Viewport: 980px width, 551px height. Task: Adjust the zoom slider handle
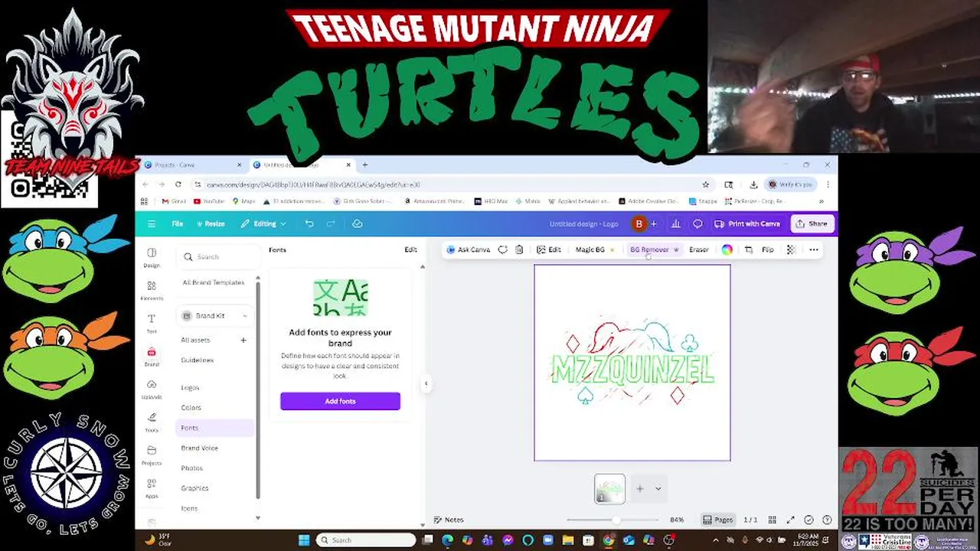616,520
